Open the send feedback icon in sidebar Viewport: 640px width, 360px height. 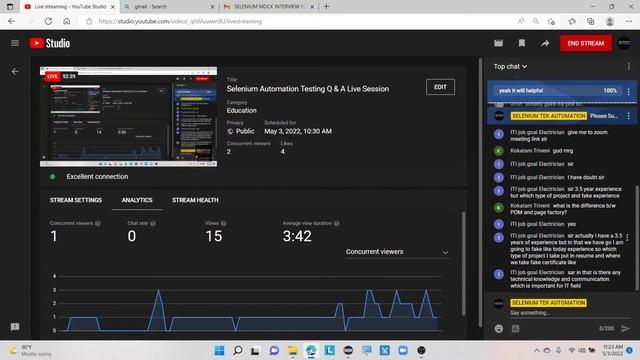coord(15,327)
